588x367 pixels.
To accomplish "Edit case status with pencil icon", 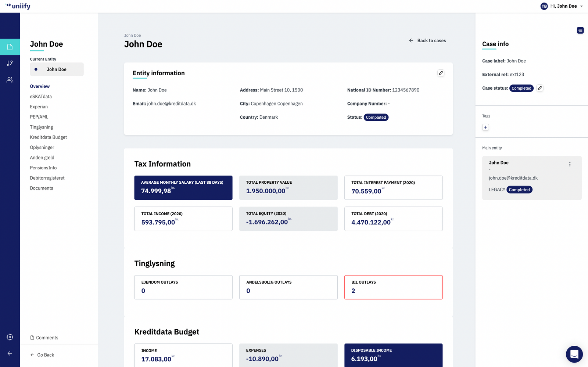I will pyautogui.click(x=539, y=88).
